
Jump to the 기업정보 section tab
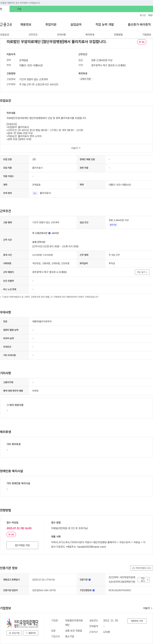click(x=147, y=35)
